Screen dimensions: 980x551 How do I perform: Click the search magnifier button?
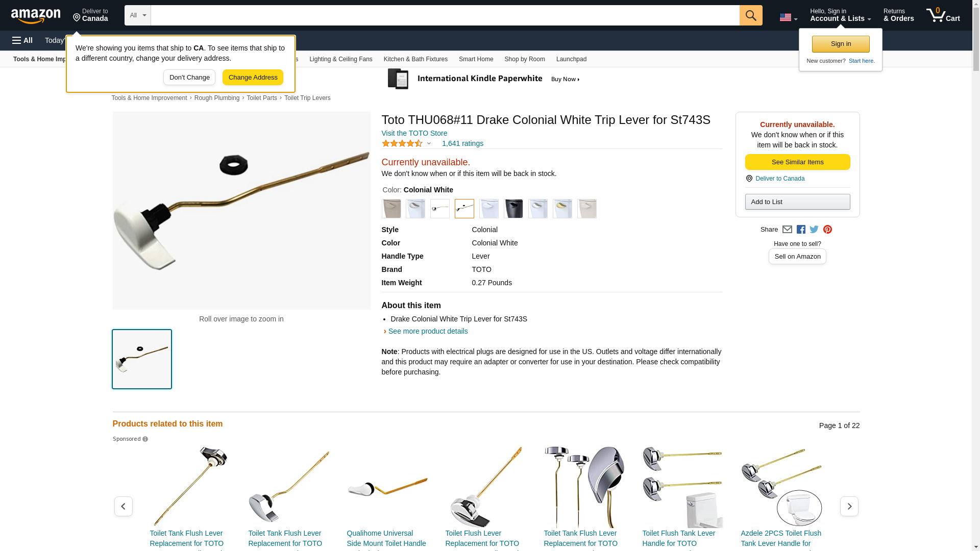coord(750,15)
